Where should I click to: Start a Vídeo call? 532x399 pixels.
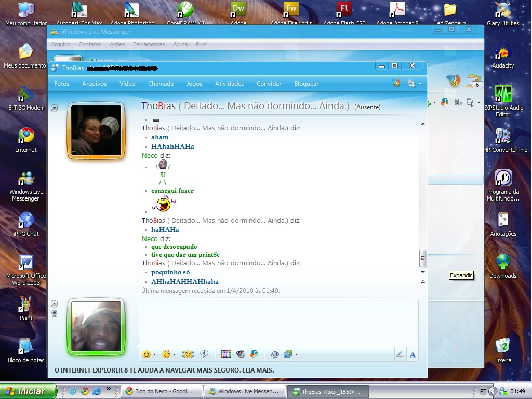[127, 84]
